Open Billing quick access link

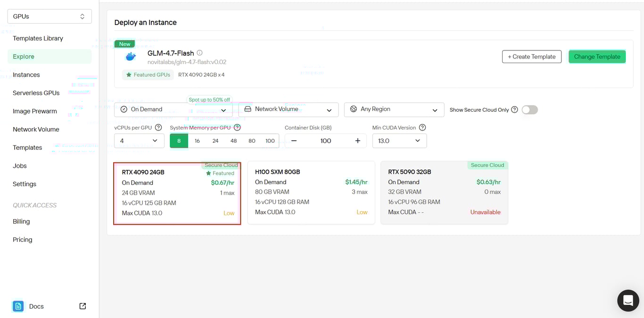click(x=21, y=221)
